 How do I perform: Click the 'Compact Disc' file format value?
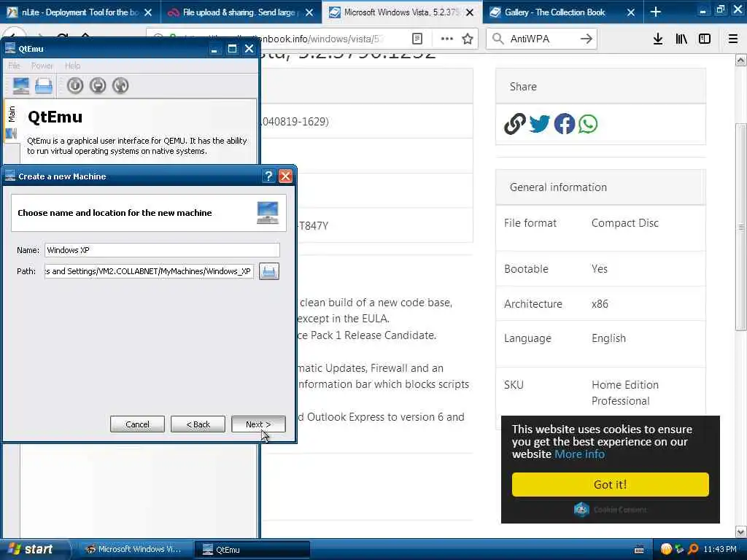click(625, 223)
